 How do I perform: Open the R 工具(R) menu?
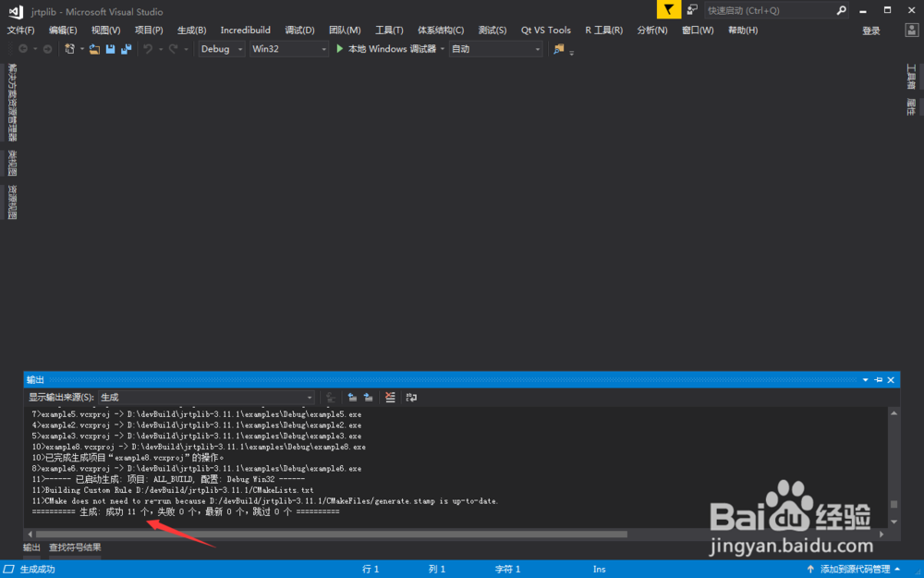tap(604, 31)
